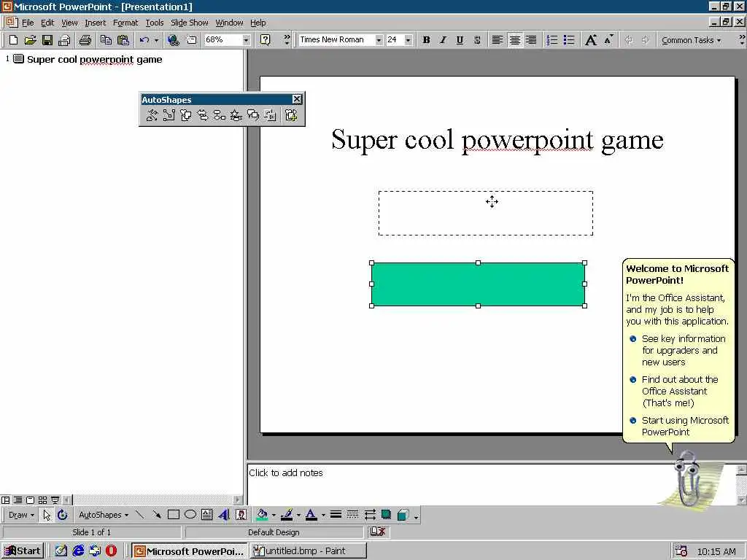Screen dimensions: 747x560
Task: Create a new presentation with New icon
Action: (x=13, y=40)
